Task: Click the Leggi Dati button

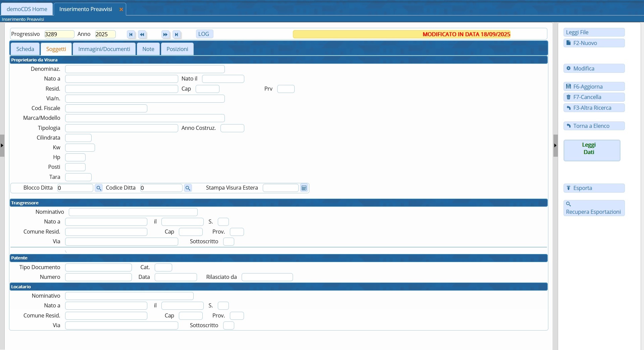Action: point(592,150)
